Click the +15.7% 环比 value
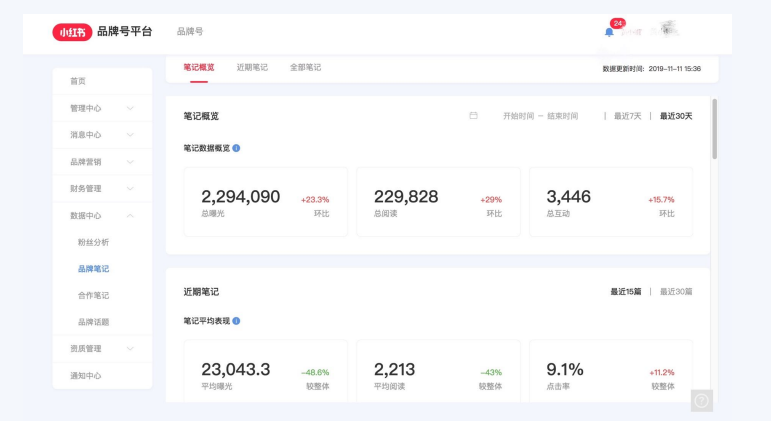771x421 pixels. click(661, 200)
